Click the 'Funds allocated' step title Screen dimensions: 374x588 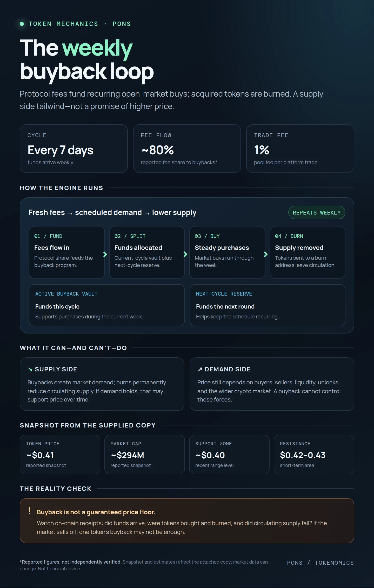[138, 248]
